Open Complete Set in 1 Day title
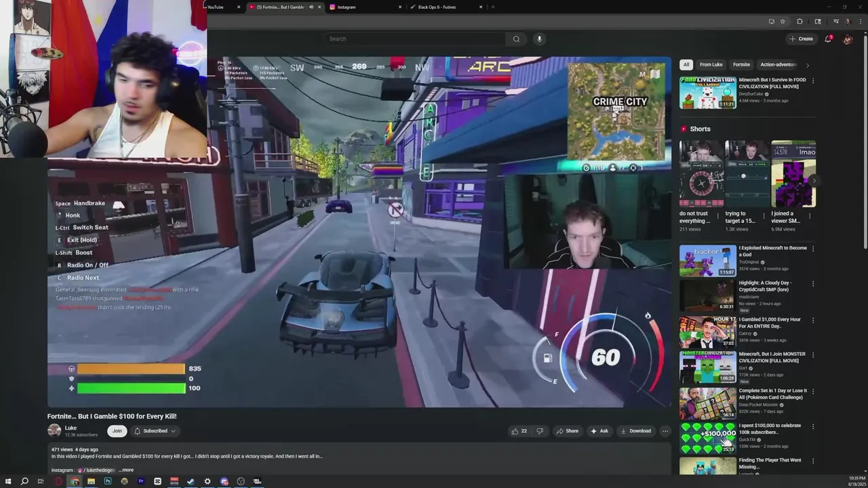Image resolution: width=868 pixels, height=488 pixels. 773,394
